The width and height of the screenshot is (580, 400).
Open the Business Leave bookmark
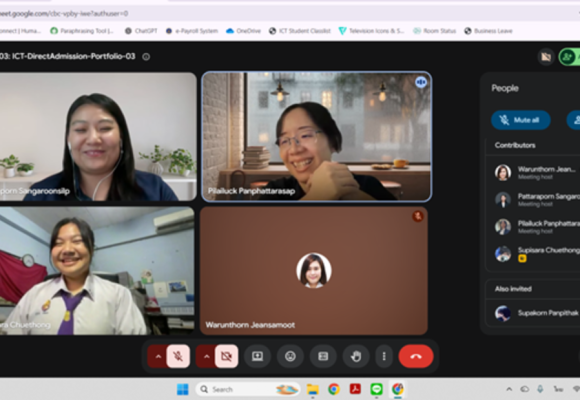click(488, 31)
